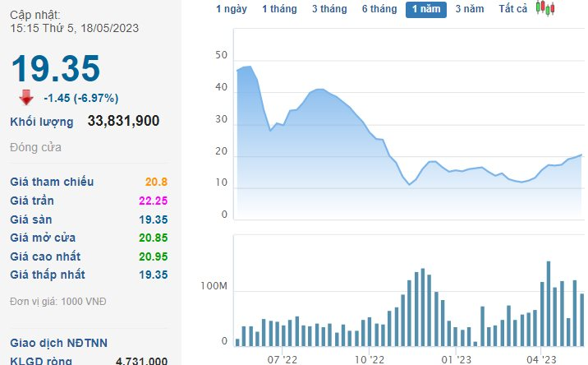Click the 'KLGD ròng' value 4,731,000

(141, 361)
